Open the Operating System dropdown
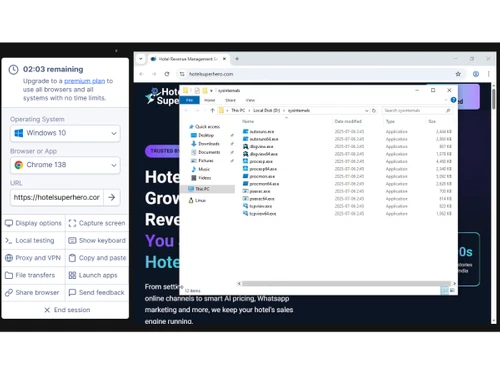Viewport: 500px width, 375px height. click(x=65, y=133)
